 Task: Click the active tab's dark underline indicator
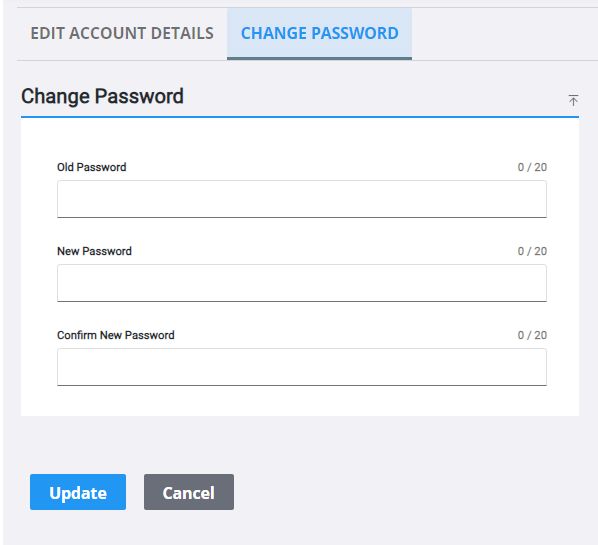(320, 58)
